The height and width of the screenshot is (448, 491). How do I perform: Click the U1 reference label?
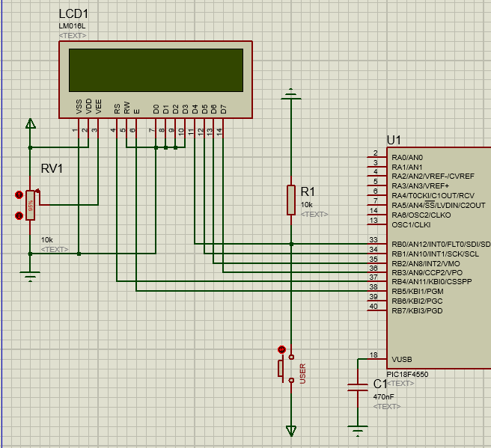point(394,140)
